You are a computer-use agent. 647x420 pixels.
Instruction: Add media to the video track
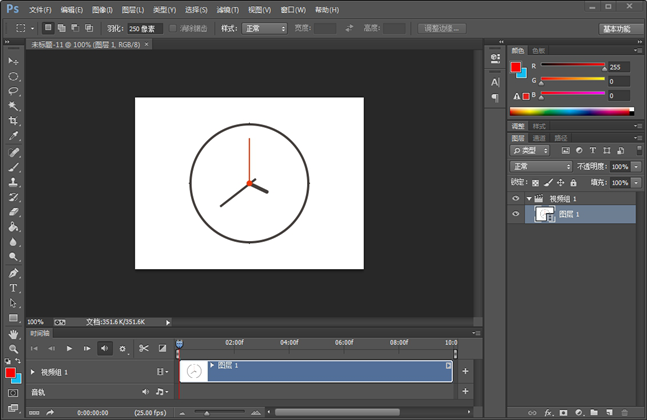[x=465, y=371]
